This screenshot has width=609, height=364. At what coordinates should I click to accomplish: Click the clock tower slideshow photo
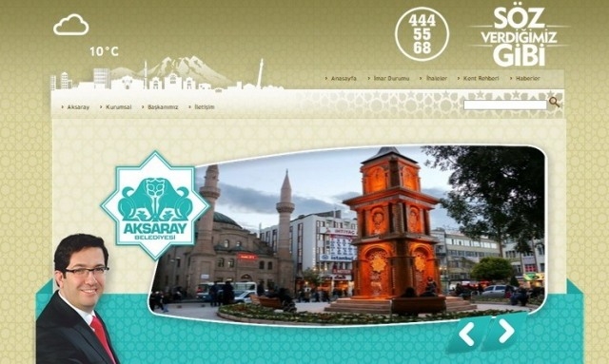click(x=346, y=235)
